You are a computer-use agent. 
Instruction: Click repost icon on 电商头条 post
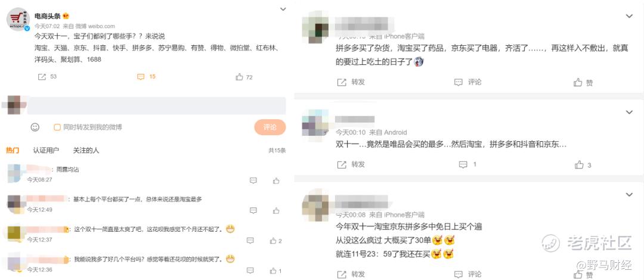pos(42,77)
